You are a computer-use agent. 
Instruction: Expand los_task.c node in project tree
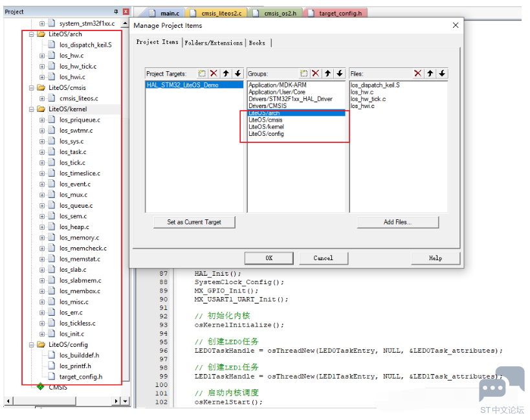(x=42, y=152)
